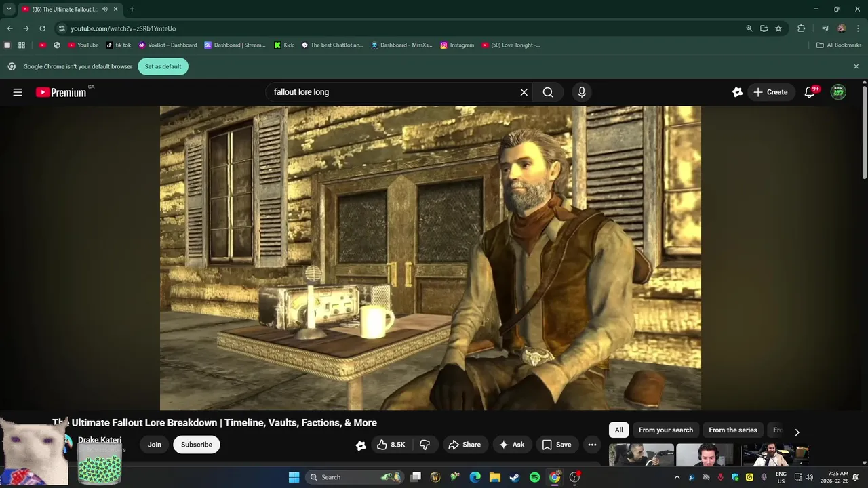Set Chrome as default browser

163,66
